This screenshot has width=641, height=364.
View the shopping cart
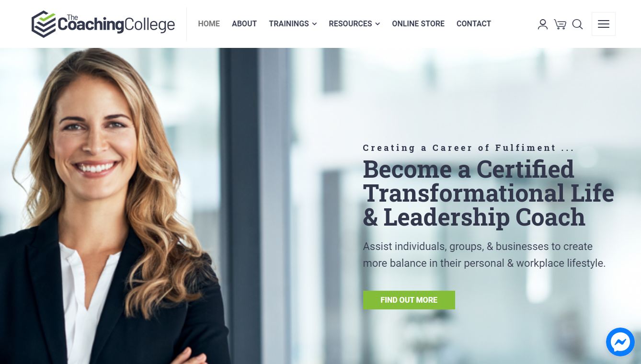click(x=560, y=24)
